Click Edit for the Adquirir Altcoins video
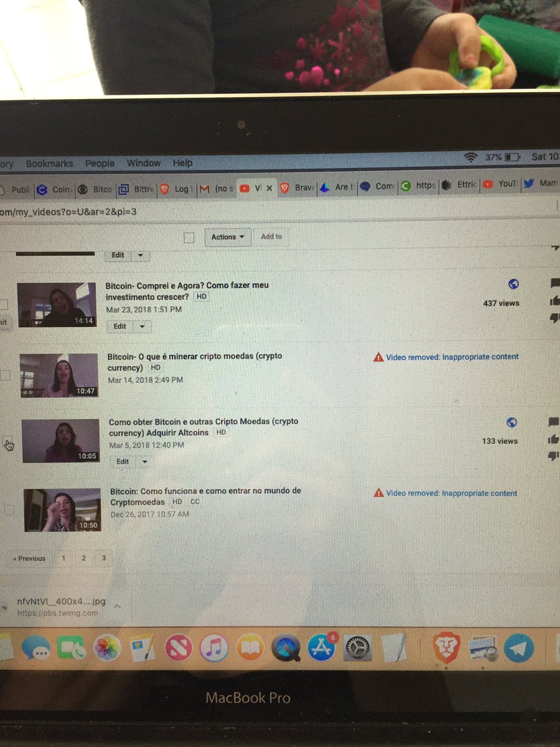This screenshot has width=560, height=747. pos(123,461)
